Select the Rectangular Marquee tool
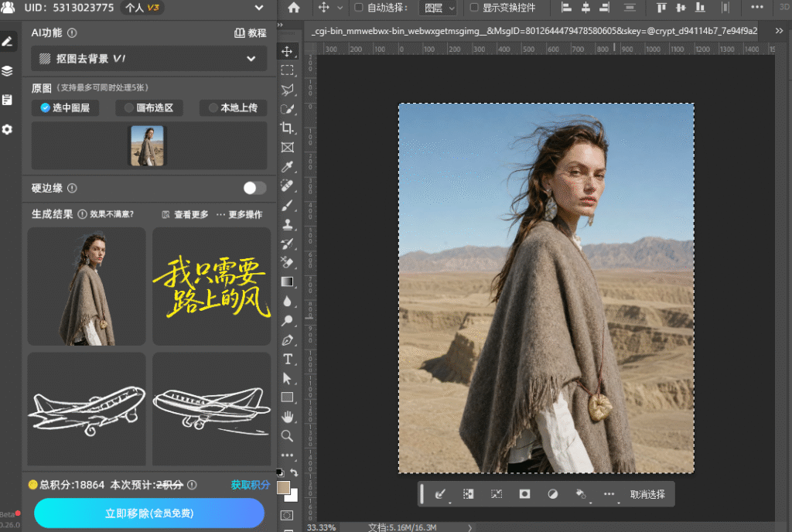792x532 pixels. click(287, 70)
